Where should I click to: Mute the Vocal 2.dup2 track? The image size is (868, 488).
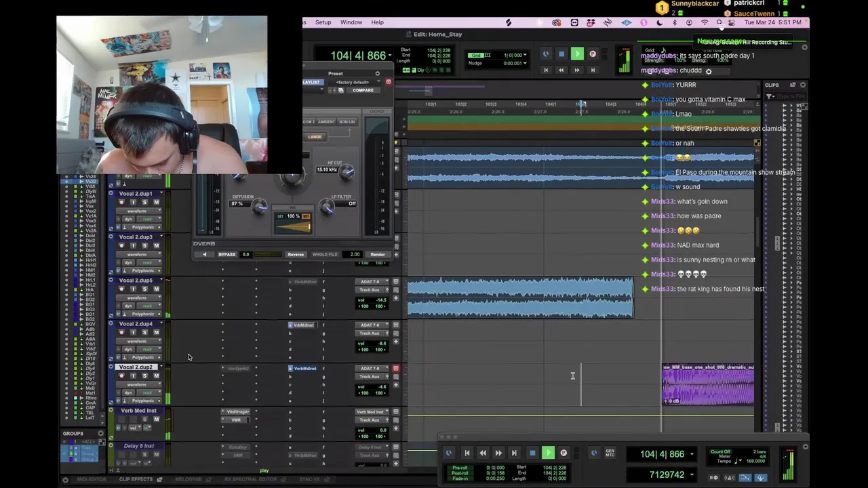[x=156, y=375]
